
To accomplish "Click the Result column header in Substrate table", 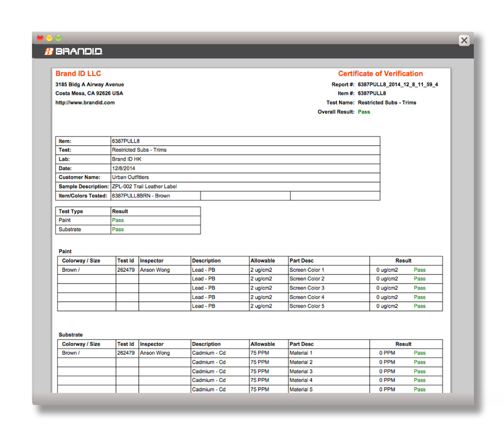I will click(403, 344).
